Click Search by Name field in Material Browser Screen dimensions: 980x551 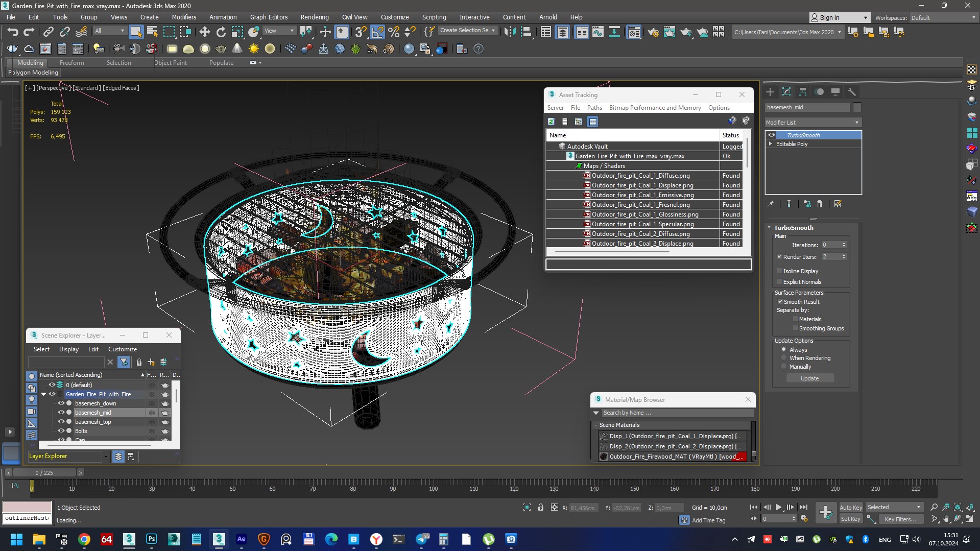[677, 413]
